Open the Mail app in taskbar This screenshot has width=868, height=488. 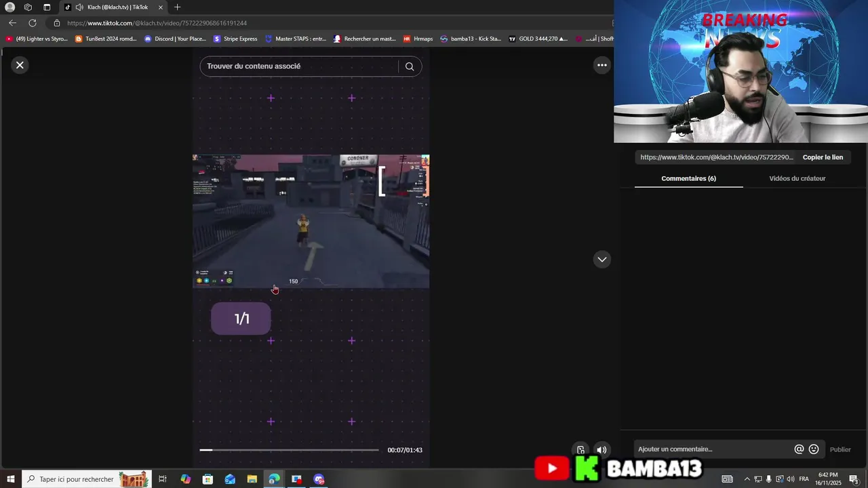click(x=230, y=479)
